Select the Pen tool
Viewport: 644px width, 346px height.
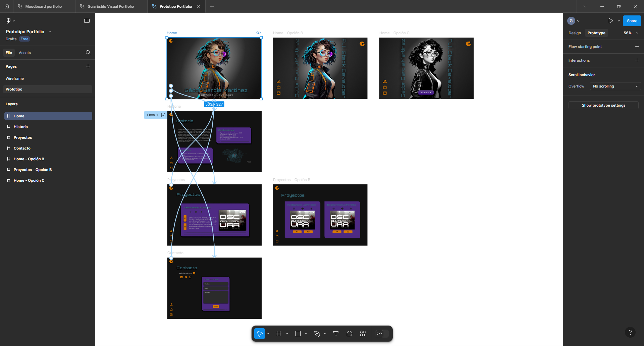pyautogui.click(x=317, y=334)
